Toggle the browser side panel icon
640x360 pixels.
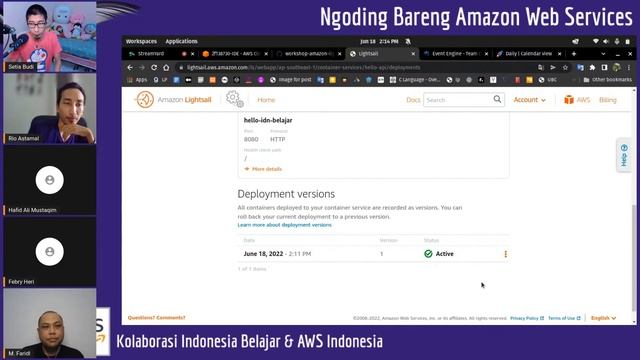(x=604, y=67)
